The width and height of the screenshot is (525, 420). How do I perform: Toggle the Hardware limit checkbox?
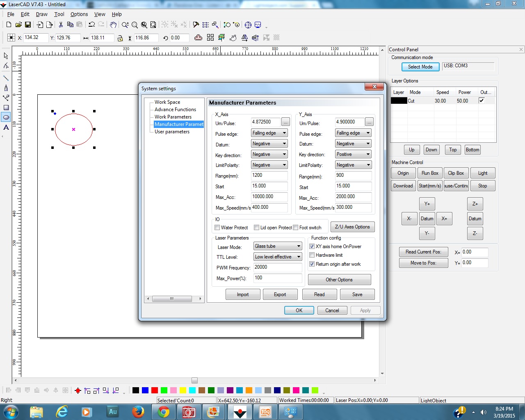pos(312,255)
